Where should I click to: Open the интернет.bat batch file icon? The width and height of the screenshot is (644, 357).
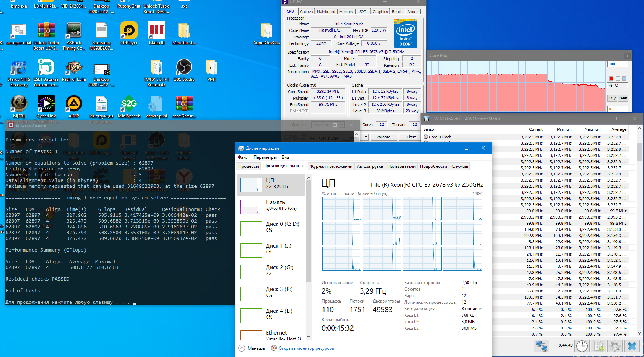(19, 33)
